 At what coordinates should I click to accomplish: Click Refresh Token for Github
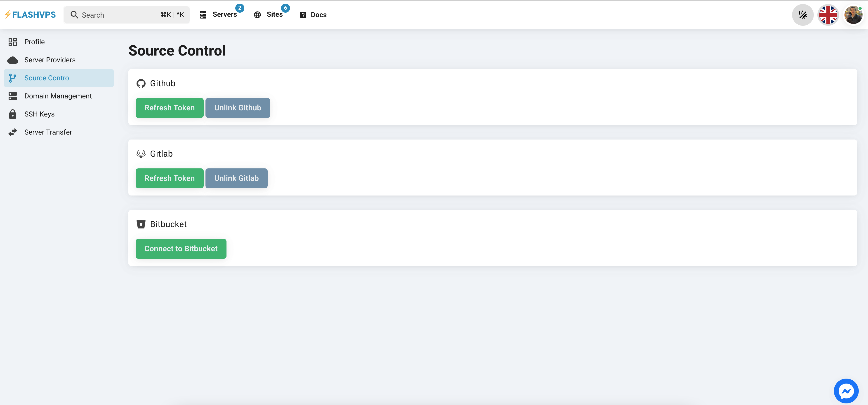coord(169,108)
